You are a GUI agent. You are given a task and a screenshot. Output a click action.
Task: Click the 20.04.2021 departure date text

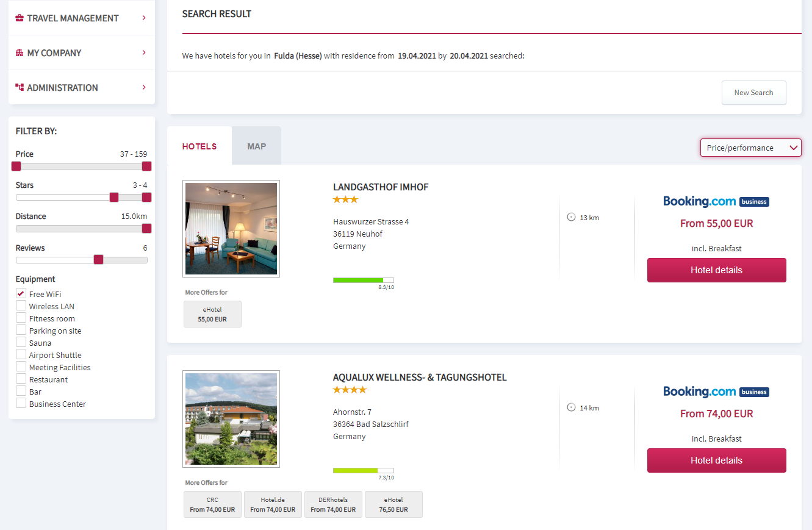pos(469,56)
